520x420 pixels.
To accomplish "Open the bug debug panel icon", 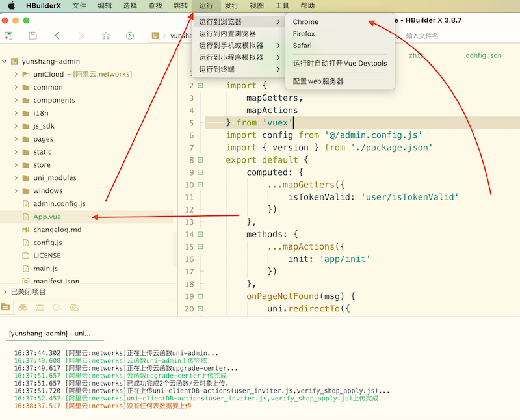I will [x=40, y=308].
